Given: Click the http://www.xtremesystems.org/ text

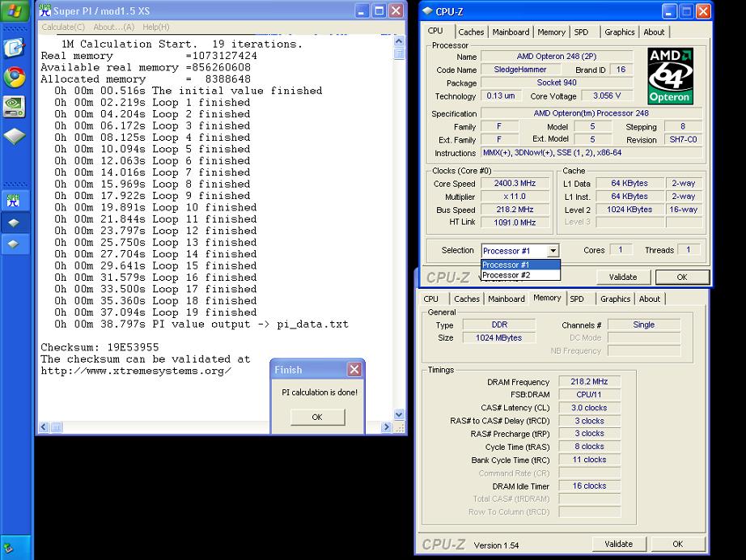Looking at the screenshot, I should tap(136, 371).
